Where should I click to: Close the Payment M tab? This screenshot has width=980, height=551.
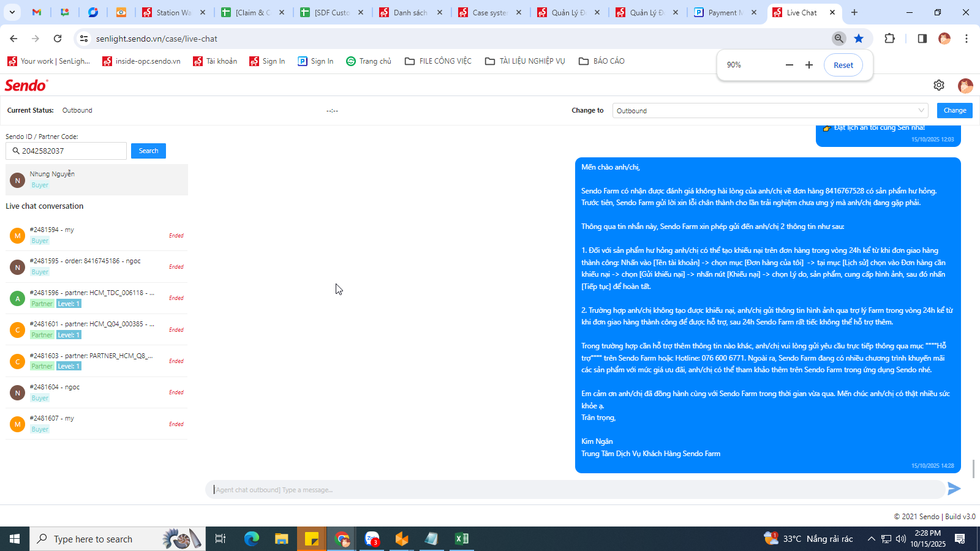coord(754,12)
